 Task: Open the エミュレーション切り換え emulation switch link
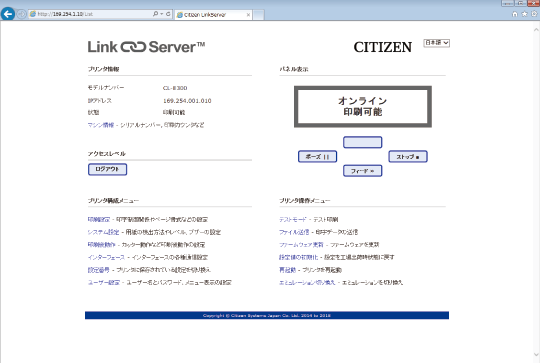(307, 282)
